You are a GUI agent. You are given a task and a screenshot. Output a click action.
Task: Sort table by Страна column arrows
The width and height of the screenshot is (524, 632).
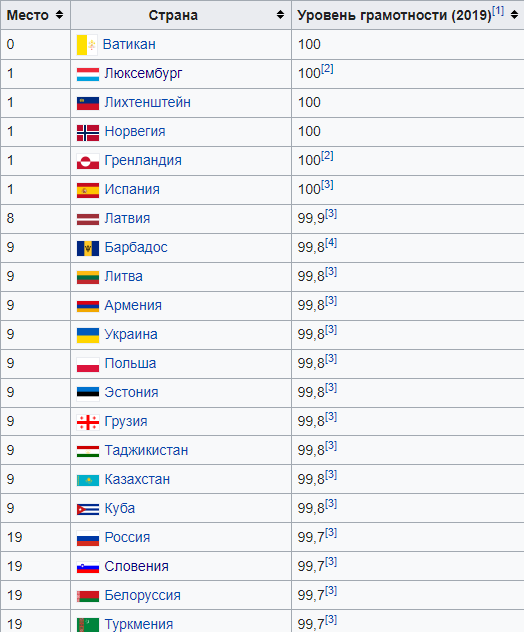coord(280,15)
